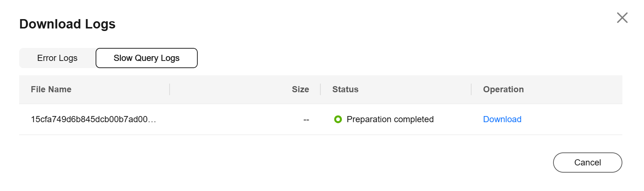Select the Slow Query Logs tab
This screenshot has width=644, height=191.
point(146,58)
